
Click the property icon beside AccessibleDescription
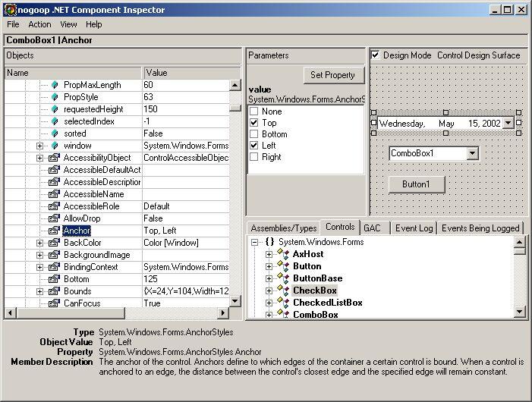click(55, 182)
